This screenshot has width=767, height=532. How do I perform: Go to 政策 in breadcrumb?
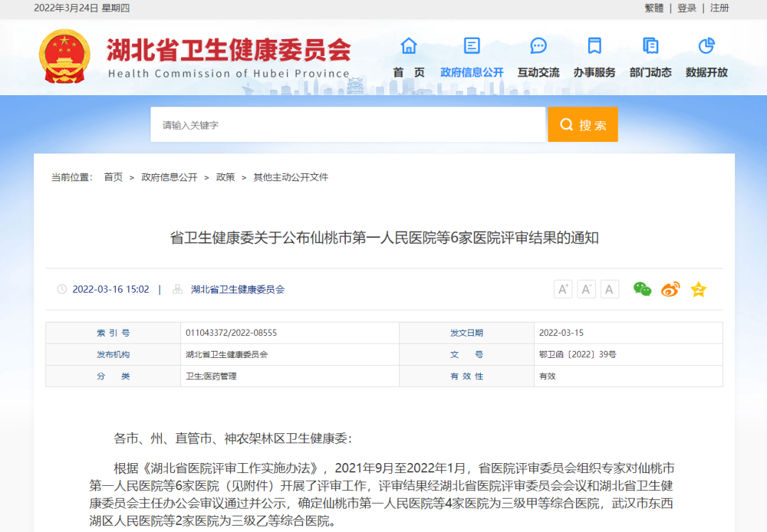(225, 177)
